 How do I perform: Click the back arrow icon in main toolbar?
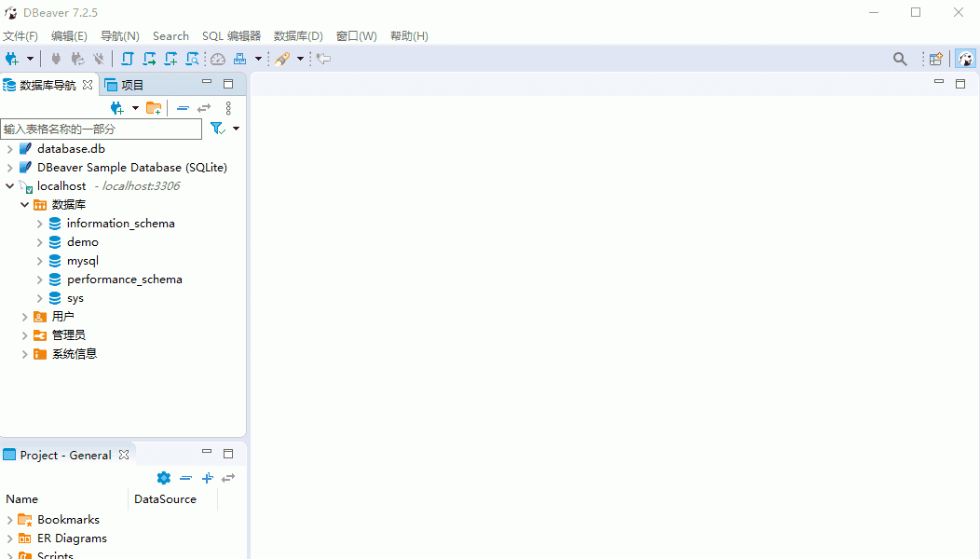(323, 59)
